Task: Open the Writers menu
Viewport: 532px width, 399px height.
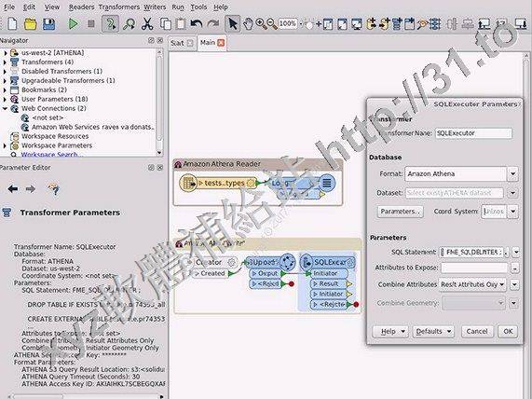Action: (x=155, y=7)
